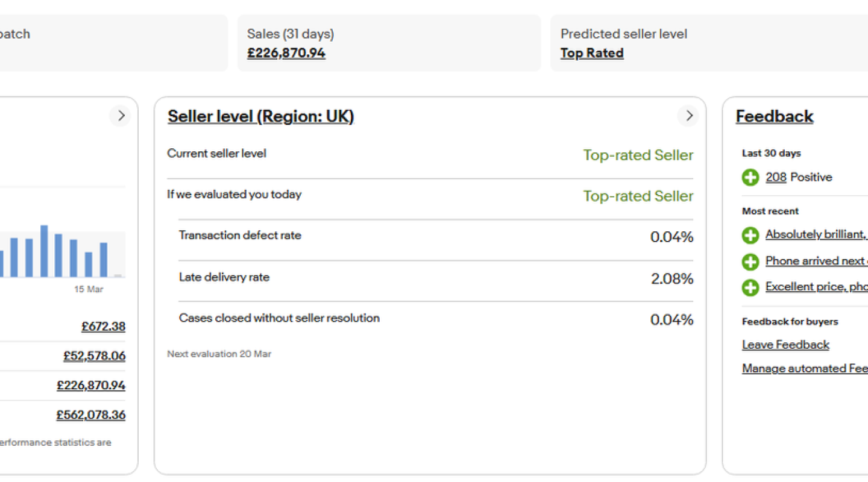Open the Seller level (Region: UK) heading

[260, 116]
